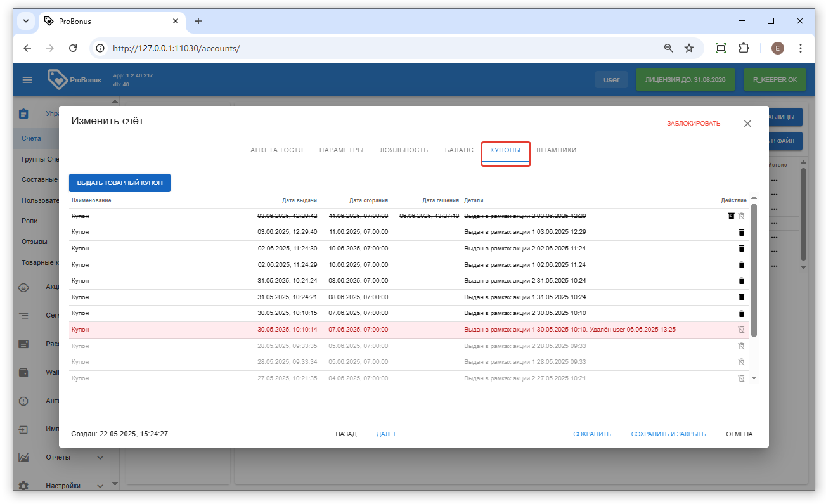
Task: Click the Отмена button
Action: click(739, 434)
